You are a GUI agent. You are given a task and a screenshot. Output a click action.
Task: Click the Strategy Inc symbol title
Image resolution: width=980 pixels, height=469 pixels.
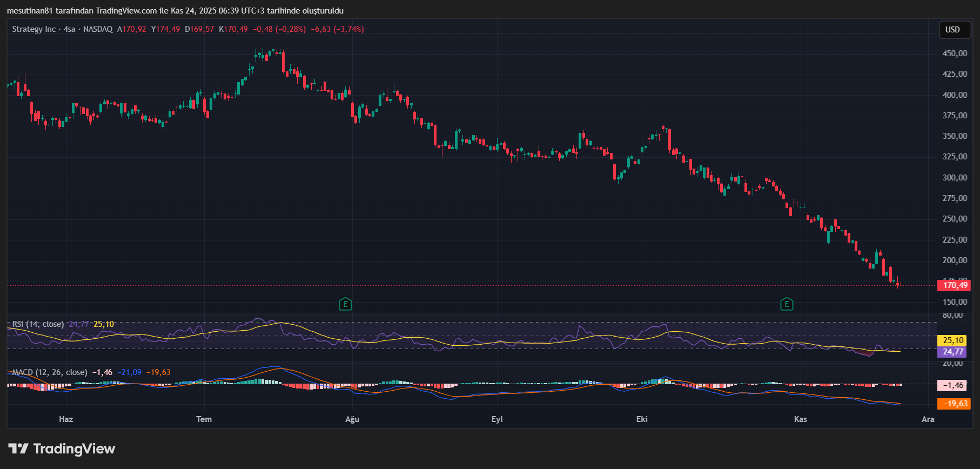click(x=33, y=29)
